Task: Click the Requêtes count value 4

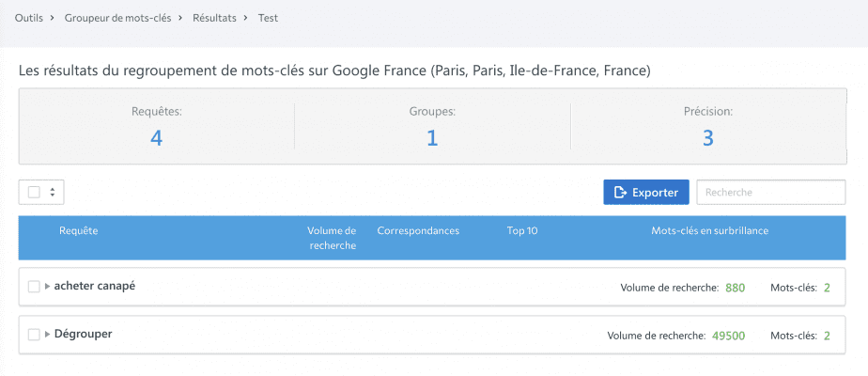Action: (x=157, y=138)
